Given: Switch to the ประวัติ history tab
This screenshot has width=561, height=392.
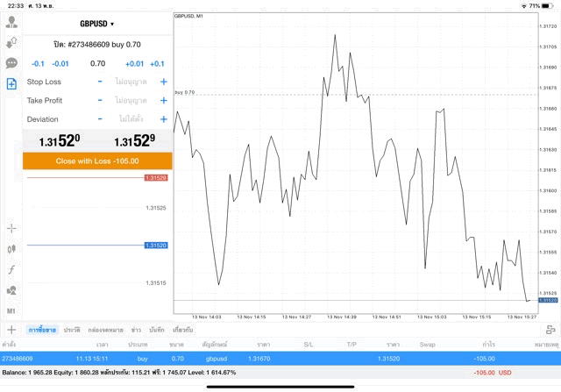Looking at the screenshot, I should [71, 330].
